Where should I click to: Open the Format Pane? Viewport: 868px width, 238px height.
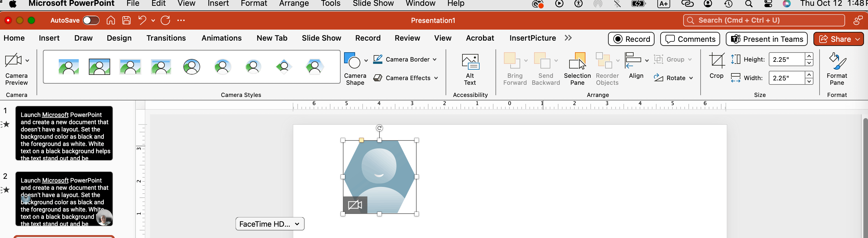point(837,69)
